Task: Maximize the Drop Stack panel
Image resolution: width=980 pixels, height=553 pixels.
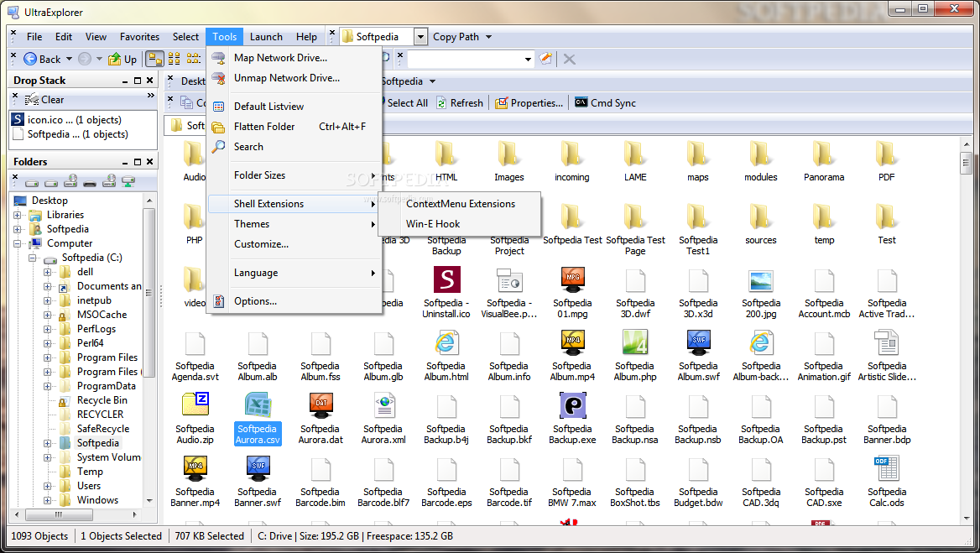Action: [138, 81]
